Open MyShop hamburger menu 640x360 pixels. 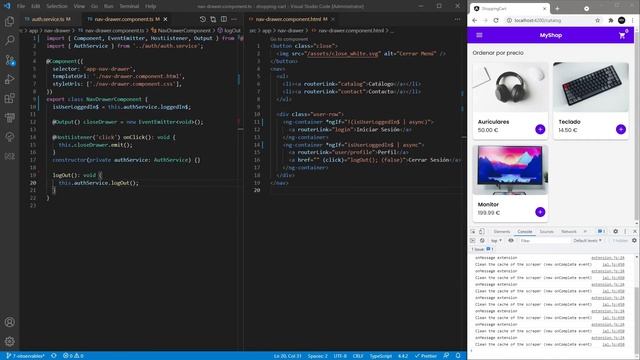(479, 35)
